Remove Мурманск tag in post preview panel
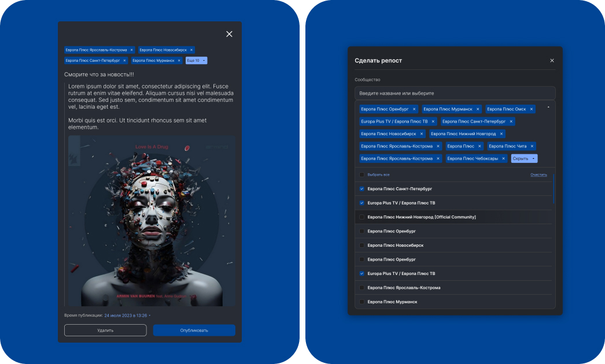 coord(179,61)
